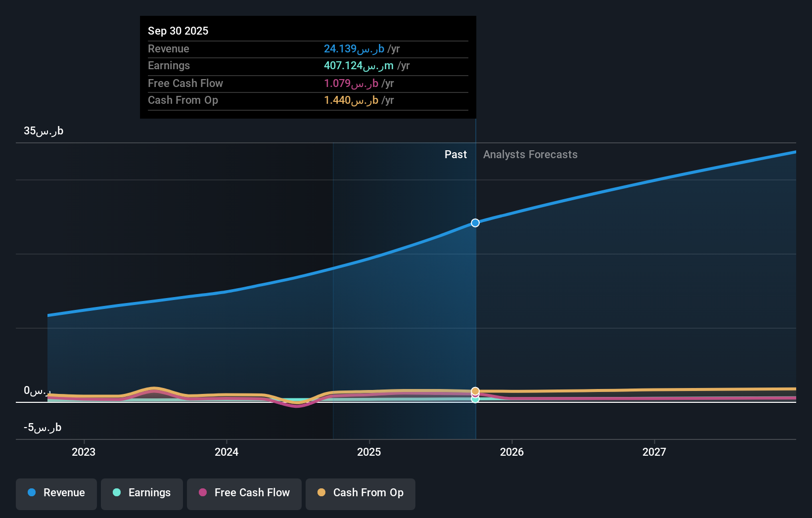This screenshot has width=812, height=518.
Task: Click the 2025 year label on the x-axis
Action: click(369, 451)
